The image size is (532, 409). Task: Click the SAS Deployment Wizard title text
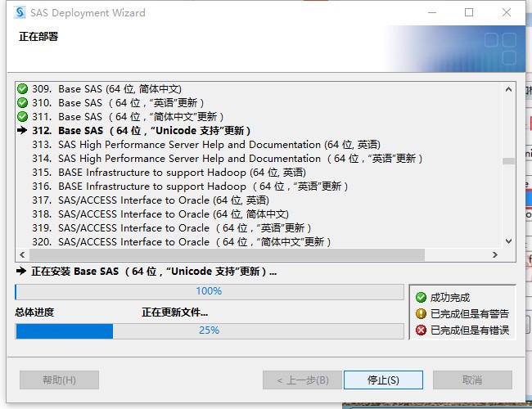pos(88,13)
